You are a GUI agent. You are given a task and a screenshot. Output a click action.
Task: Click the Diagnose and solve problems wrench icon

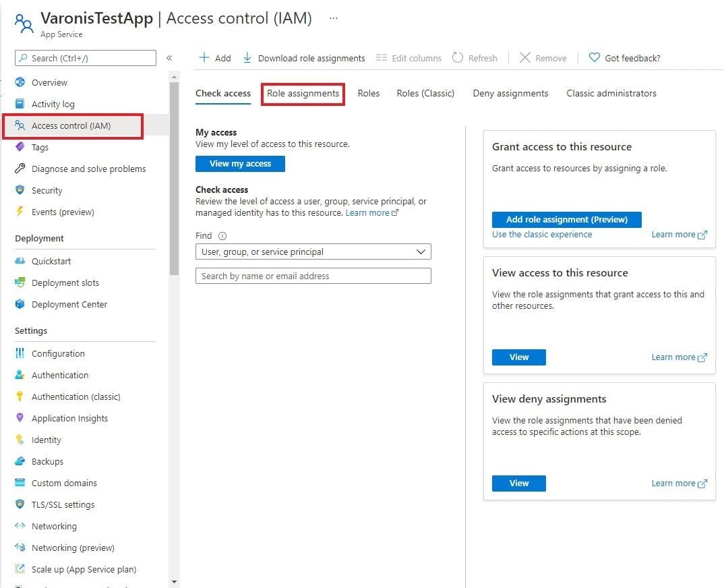pos(20,169)
